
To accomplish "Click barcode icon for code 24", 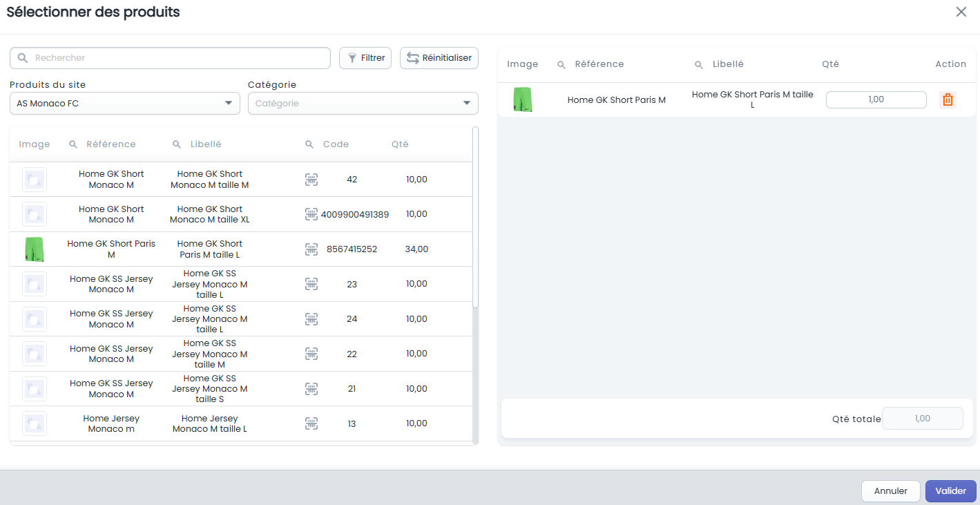I will 311,319.
